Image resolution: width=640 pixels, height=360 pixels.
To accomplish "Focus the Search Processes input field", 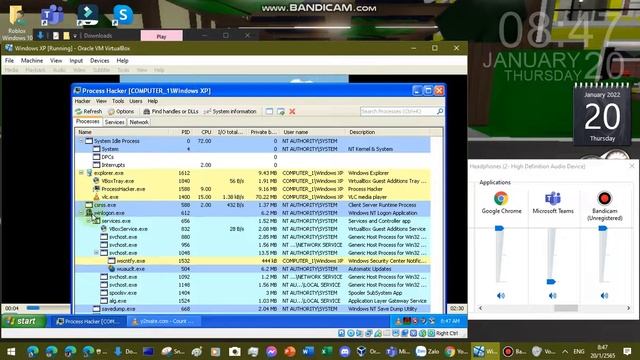I will point(398,111).
